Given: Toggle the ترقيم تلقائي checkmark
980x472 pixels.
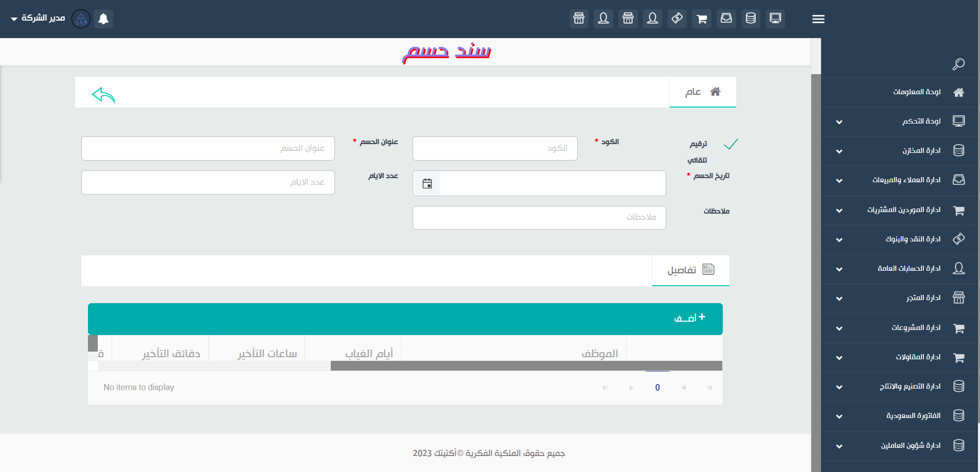Looking at the screenshot, I should [730, 144].
